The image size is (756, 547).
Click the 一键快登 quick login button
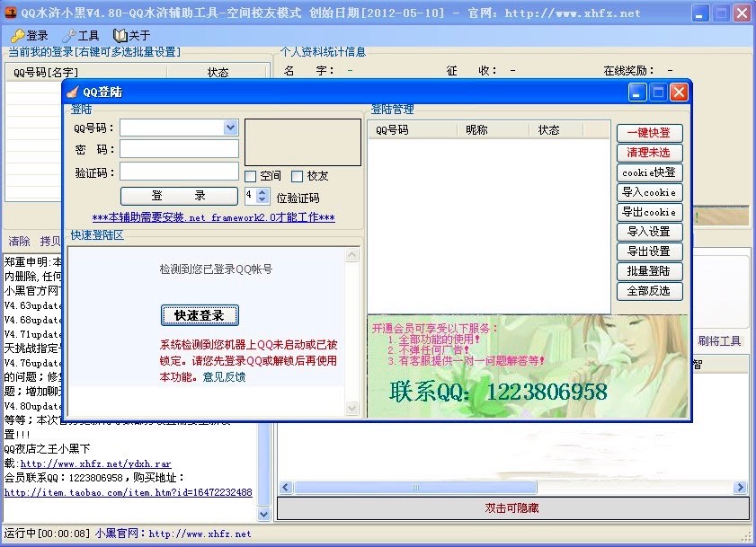click(x=649, y=132)
